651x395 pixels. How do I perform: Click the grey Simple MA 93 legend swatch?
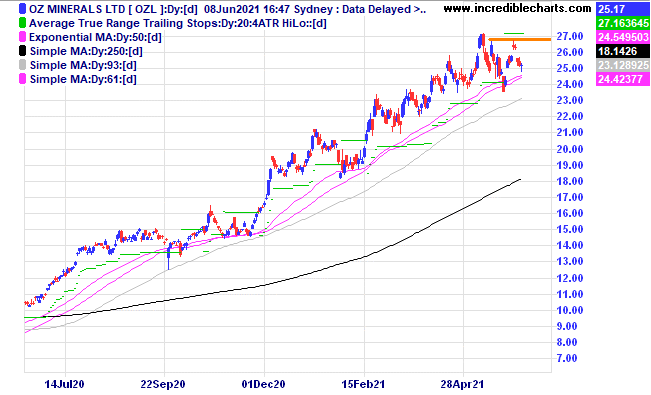click(22, 65)
